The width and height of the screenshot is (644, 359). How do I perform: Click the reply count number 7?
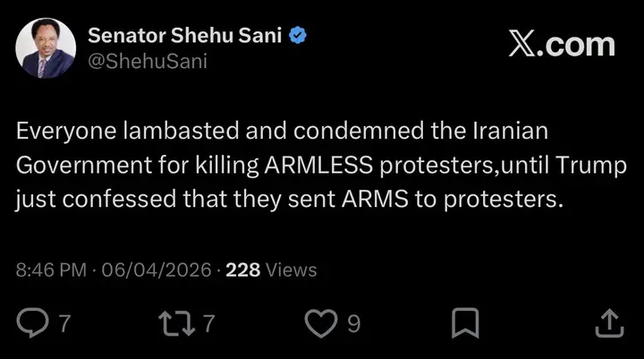64,322
